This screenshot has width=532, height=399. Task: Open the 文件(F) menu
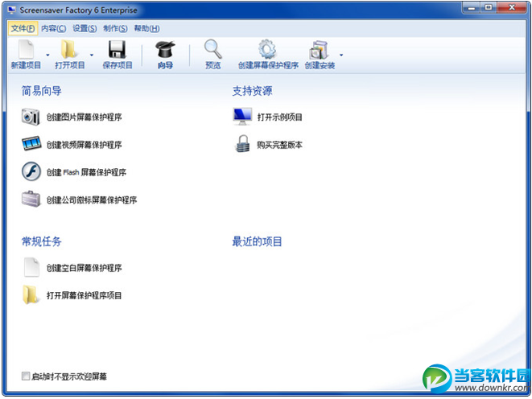23,28
